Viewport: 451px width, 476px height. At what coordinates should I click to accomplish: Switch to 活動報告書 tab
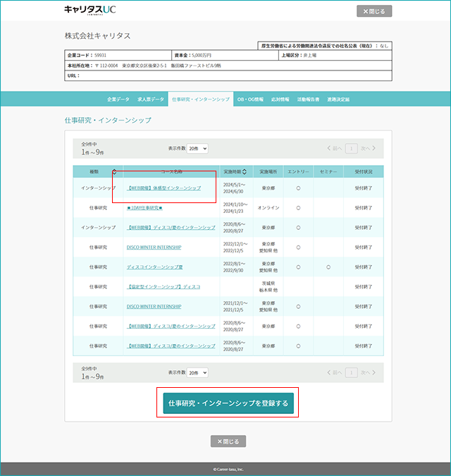click(x=308, y=99)
